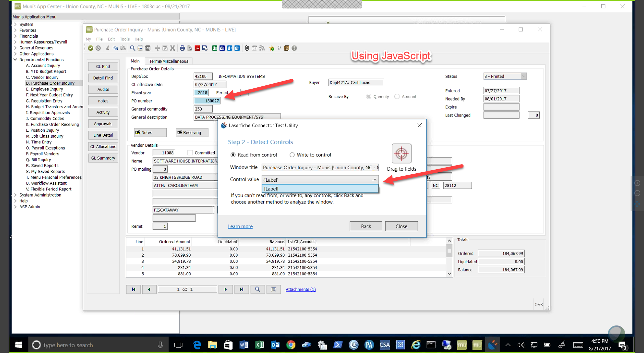Toggle the Committed checkbox

click(x=190, y=153)
